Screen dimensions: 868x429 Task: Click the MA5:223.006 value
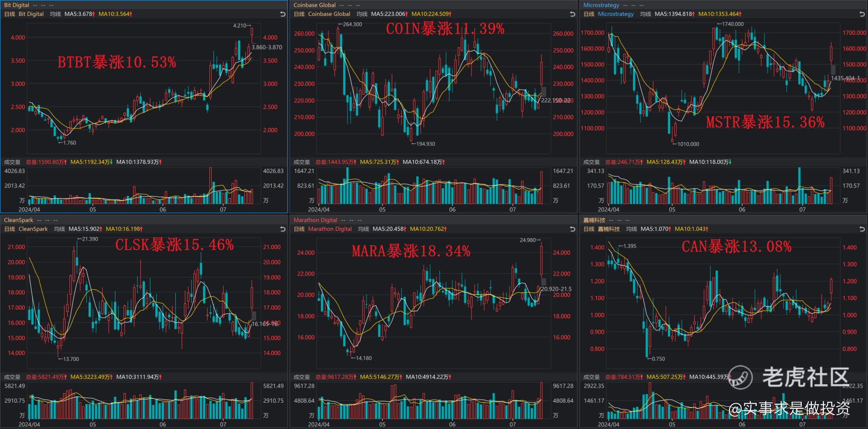[x=390, y=14]
